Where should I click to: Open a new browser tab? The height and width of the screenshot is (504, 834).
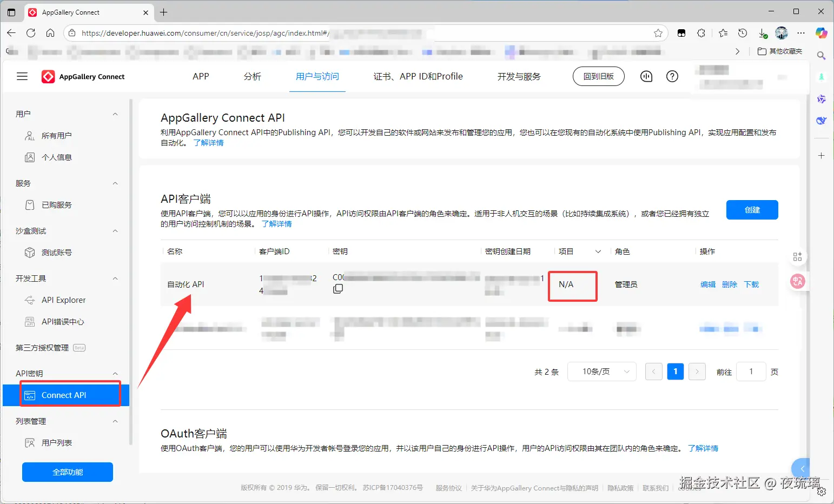pos(164,12)
